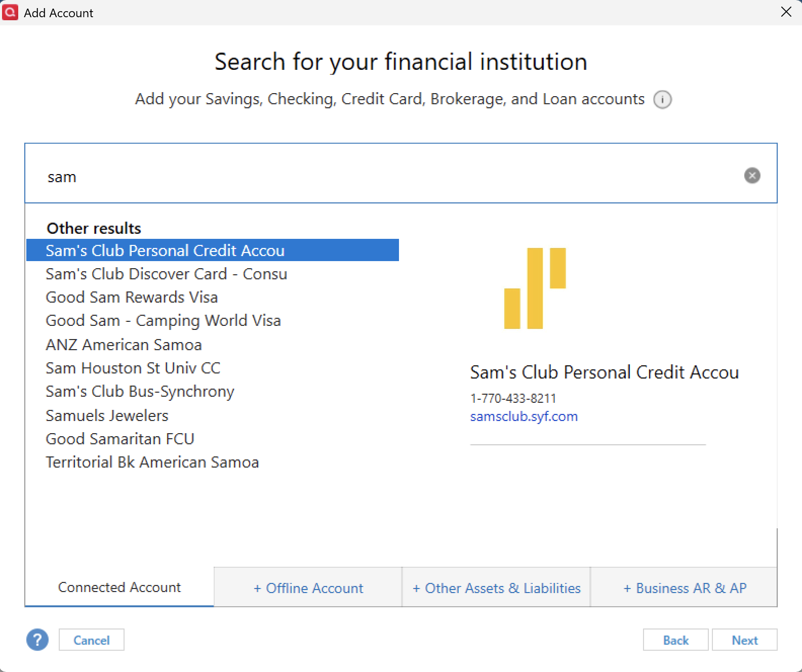Select the Business AR & AP tab
Screen dimensions: 802x672
[x=684, y=588]
